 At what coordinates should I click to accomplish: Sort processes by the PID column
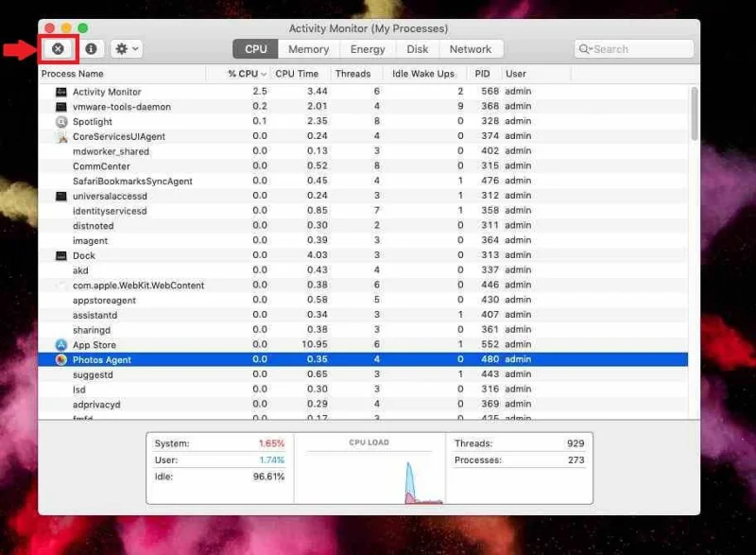[482, 73]
